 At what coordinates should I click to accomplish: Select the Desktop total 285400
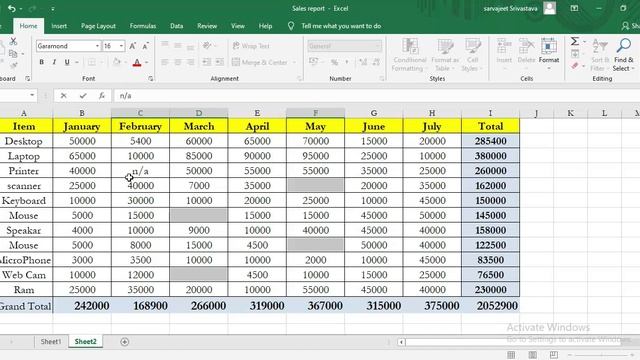(x=491, y=141)
